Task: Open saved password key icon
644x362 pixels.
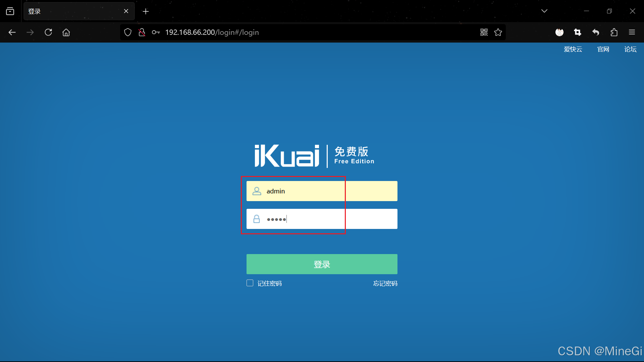Action: point(156,32)
